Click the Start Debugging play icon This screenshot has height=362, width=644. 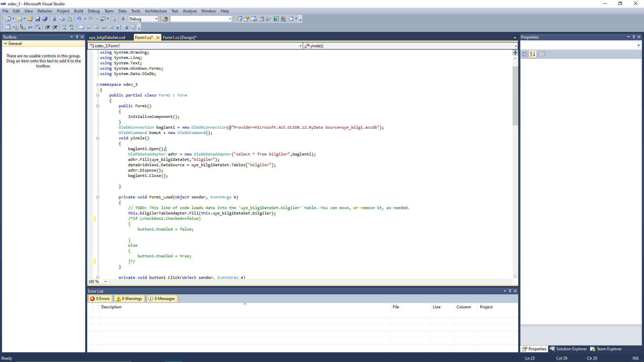click(x=123, y=19)
